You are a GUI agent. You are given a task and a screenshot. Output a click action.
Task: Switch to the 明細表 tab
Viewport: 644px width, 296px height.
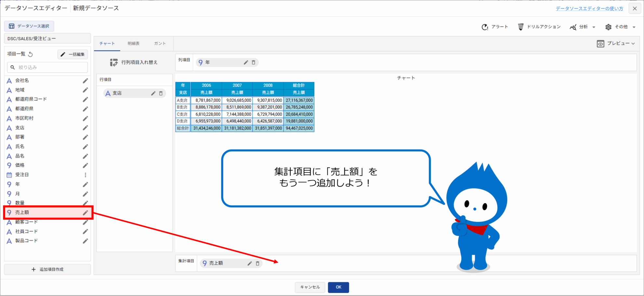click(x=133, y=44)
